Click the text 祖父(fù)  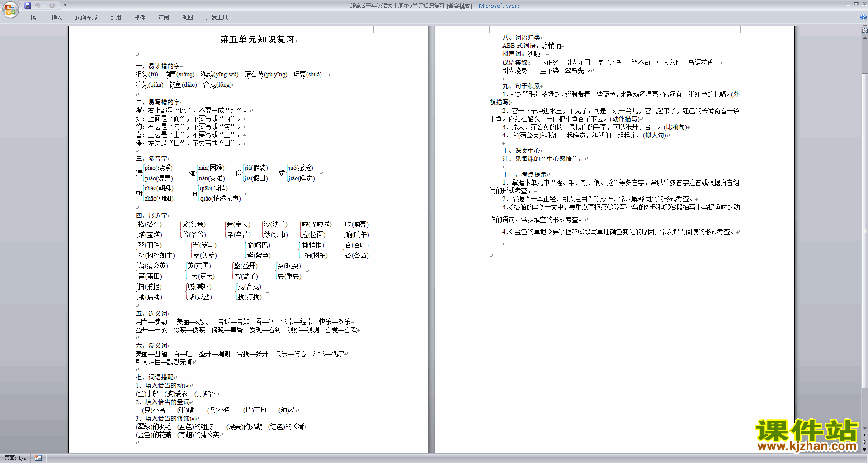[146, 74]
